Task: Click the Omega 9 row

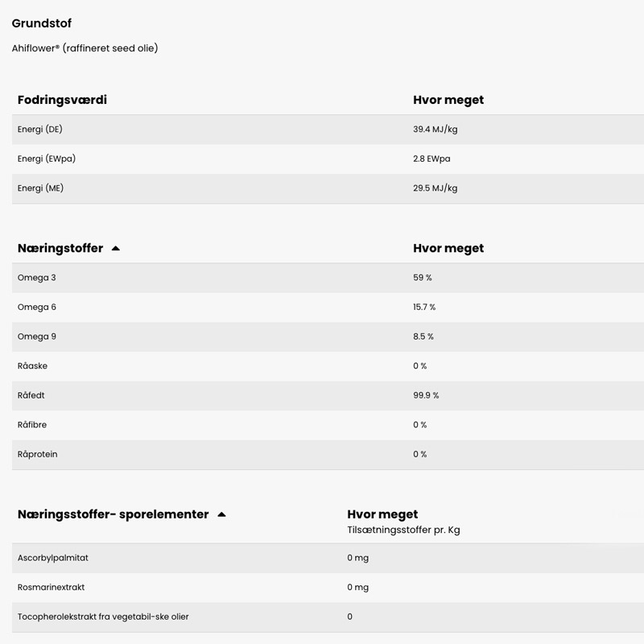Action: click(x=328, y=336)
